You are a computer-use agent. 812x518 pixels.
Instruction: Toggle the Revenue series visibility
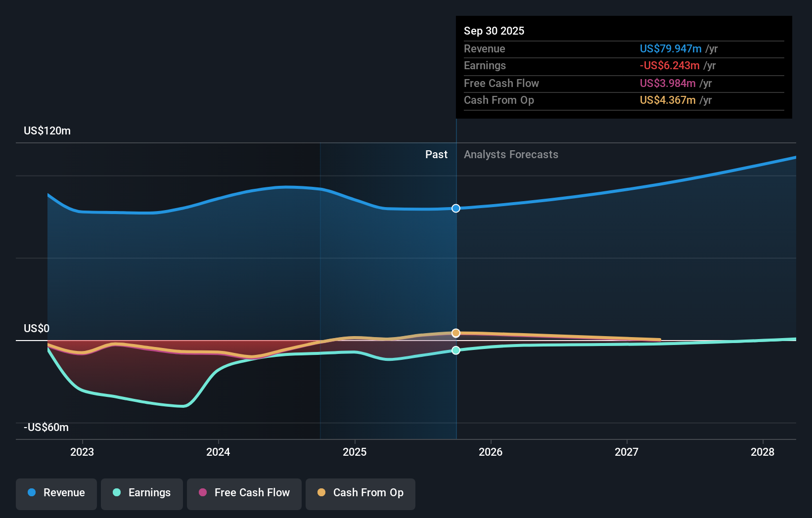click(x=56, y=493)
